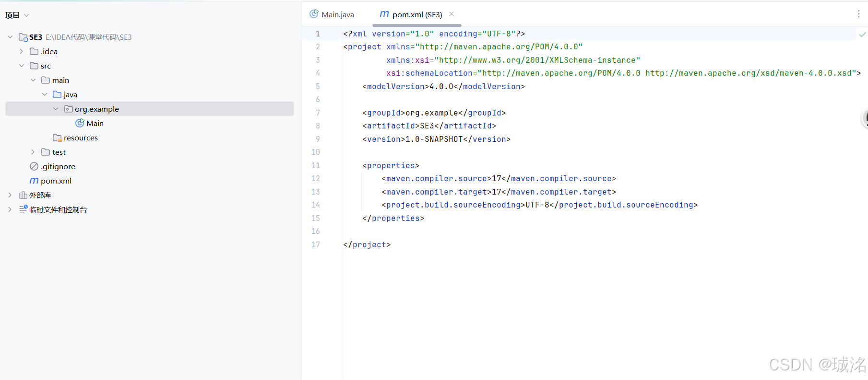Viewport: 868px width, 380px height.
Task: Click the xmlns:xsi attribute line
Action: (513, 60)
